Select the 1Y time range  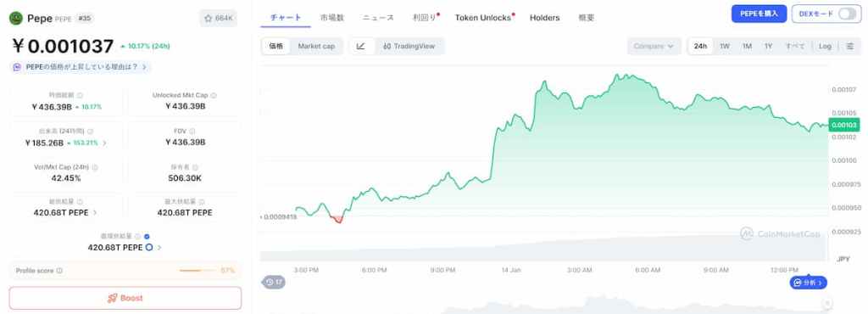coord(768,47)
